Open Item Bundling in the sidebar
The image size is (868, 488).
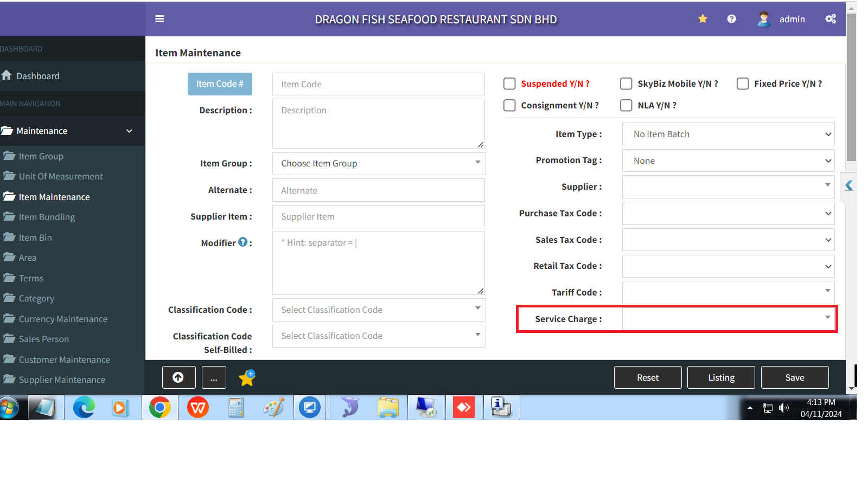click(47, 217)
